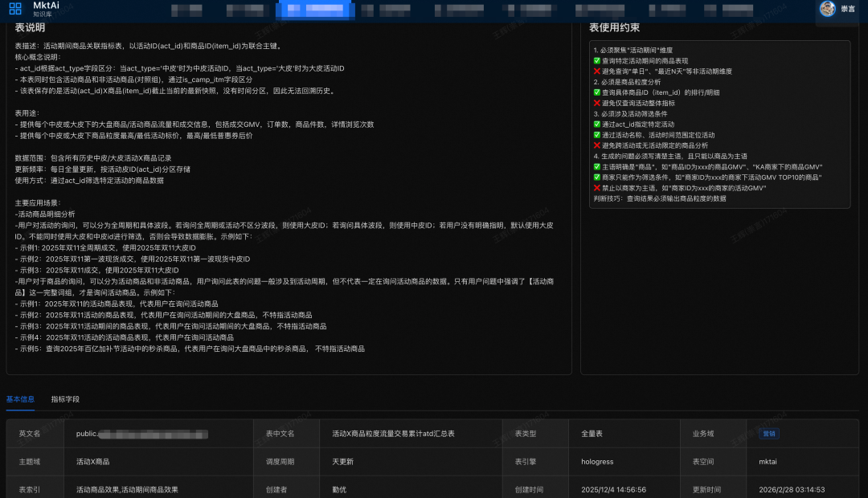Image resolution: width=868 pixels, height=498 pixels.
Task: Toggle the red mark before 避免仅查询活动整体指标
Action: coord(596,103)
